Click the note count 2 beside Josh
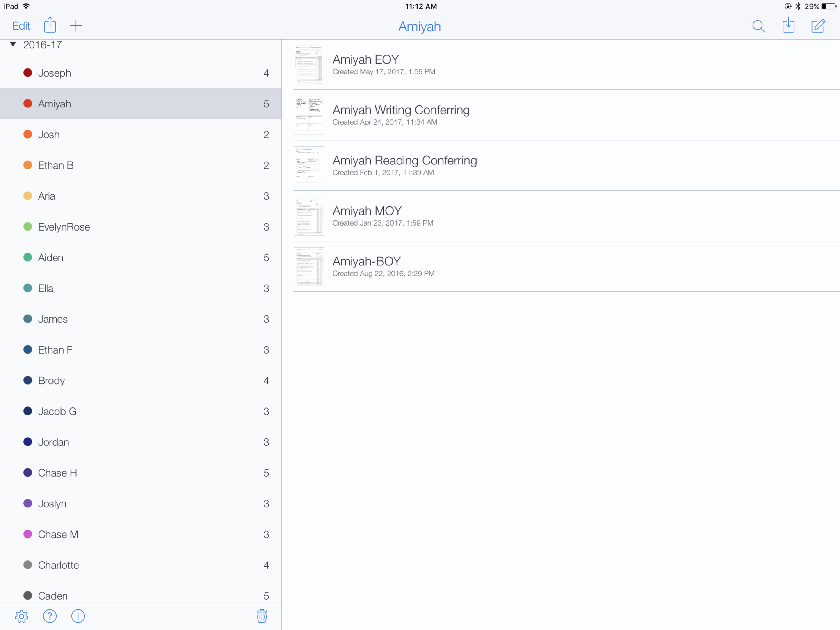 click(x=266, y=135)
